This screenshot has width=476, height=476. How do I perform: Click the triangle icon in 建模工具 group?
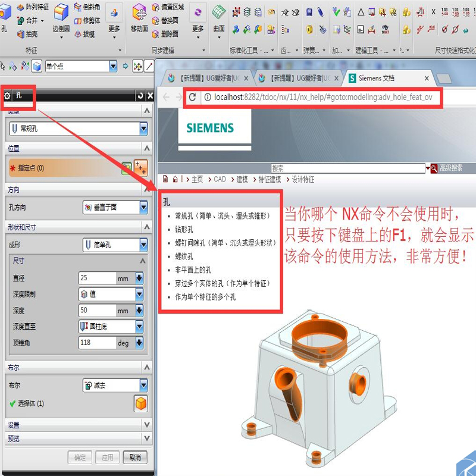tap(361, 12)
